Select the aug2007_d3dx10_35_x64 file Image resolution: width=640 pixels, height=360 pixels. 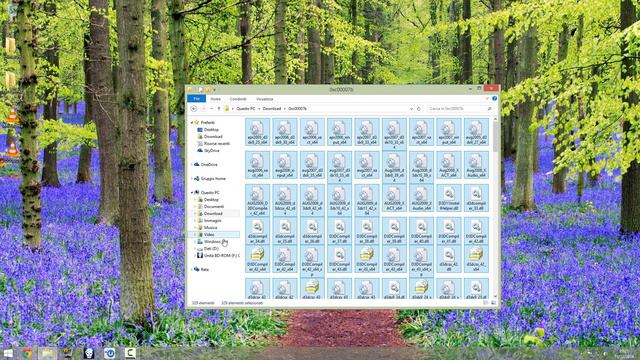(340, 167)
